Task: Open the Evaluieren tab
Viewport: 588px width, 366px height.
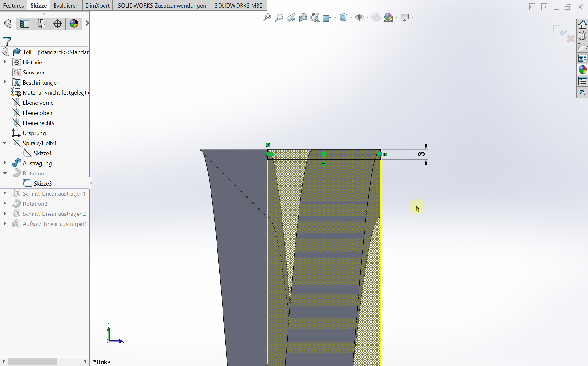Action: click(66, 6)
